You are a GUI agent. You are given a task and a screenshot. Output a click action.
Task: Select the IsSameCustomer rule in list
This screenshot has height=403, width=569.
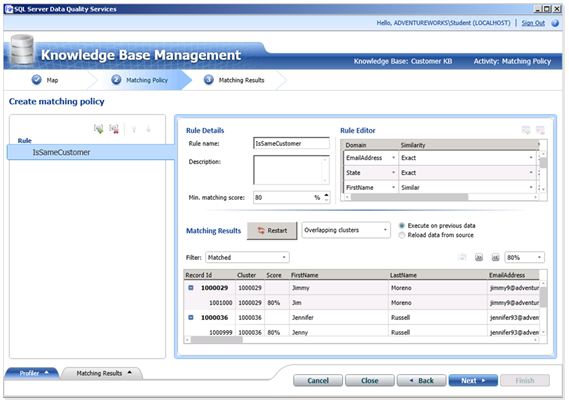tap(91, 152)
